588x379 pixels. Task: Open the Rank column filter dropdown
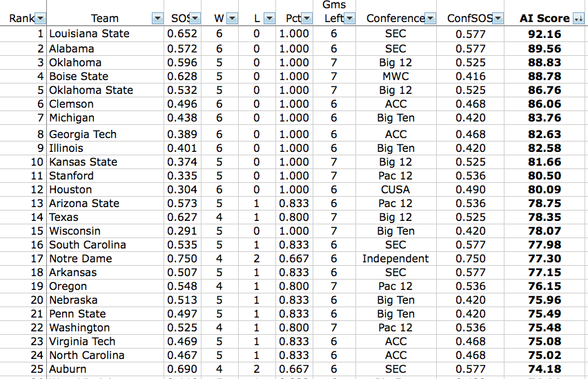click(x=40, y=18)
